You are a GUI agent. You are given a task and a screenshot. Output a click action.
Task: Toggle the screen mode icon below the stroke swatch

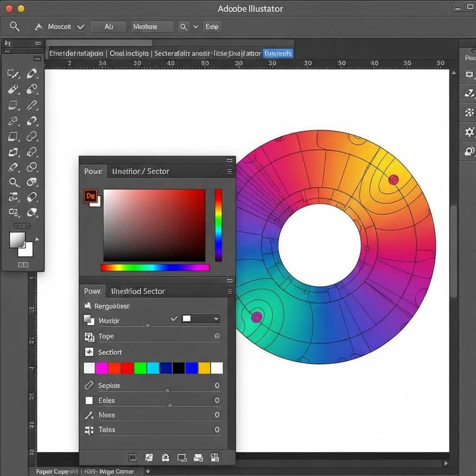coord(23,264)
